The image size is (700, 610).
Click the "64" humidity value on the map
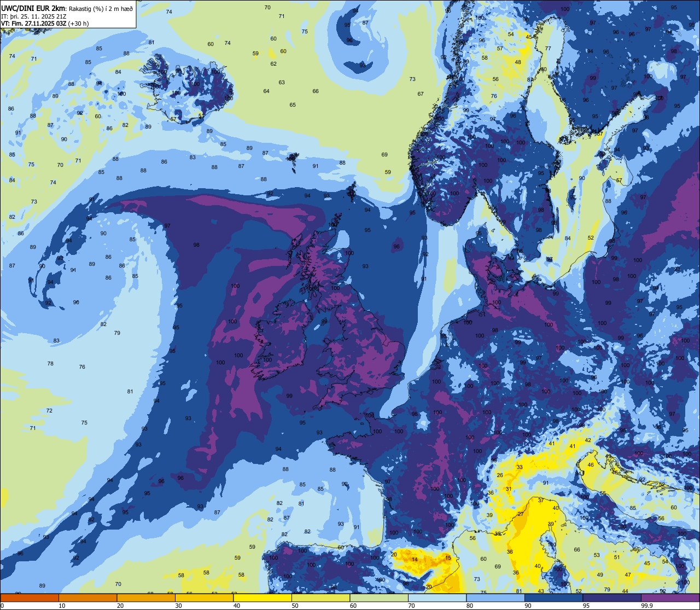[x=266, y=91]
